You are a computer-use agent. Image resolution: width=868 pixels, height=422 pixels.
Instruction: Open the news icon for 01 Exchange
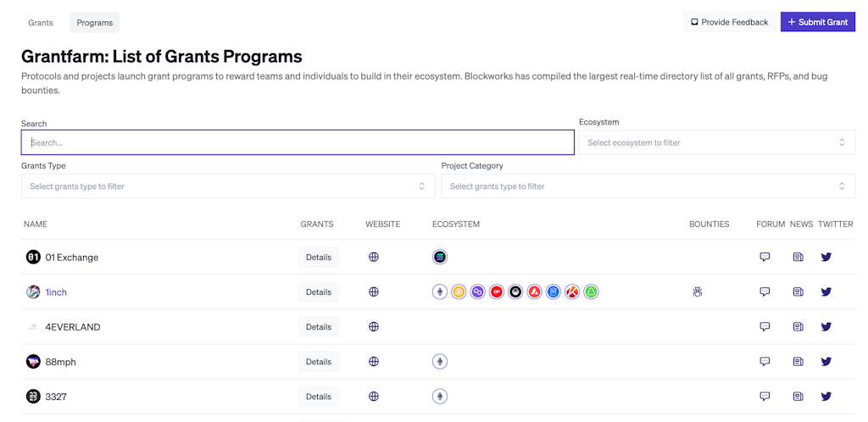coord(798,257)
